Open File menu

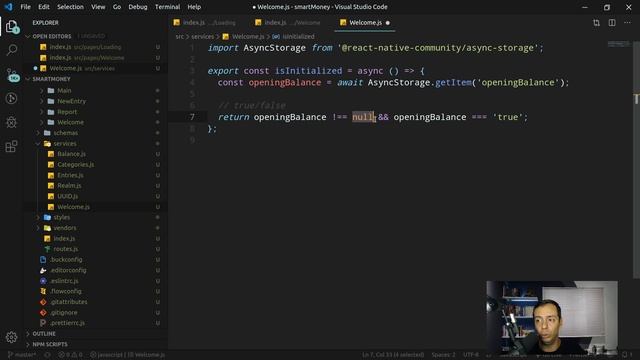25,7
